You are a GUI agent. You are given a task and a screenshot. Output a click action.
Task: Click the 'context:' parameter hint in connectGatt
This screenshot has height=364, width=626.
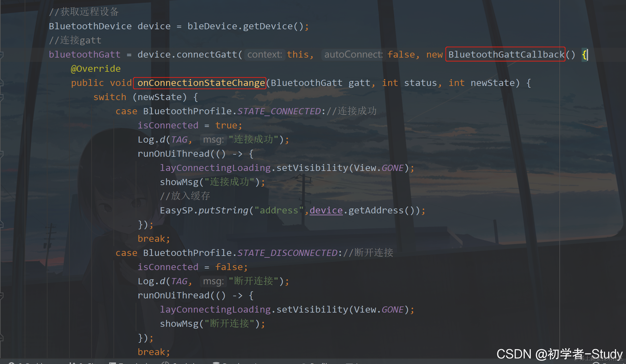coord(265,55)
